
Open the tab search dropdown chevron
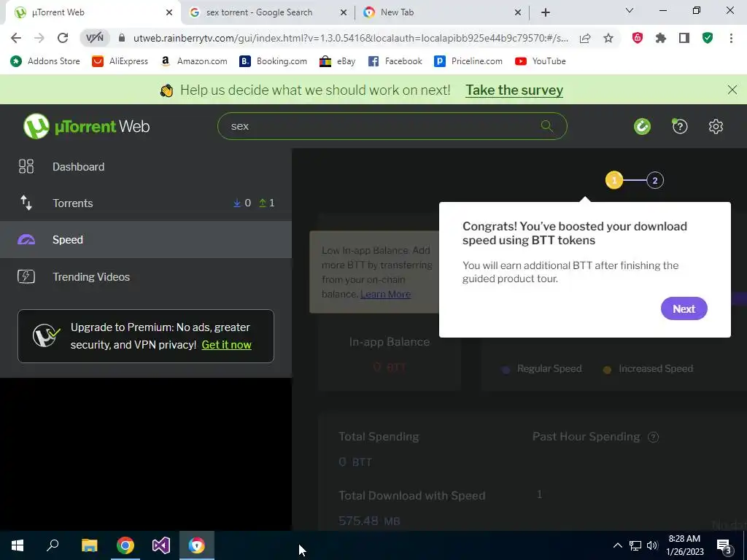click(x=630, y=10)
